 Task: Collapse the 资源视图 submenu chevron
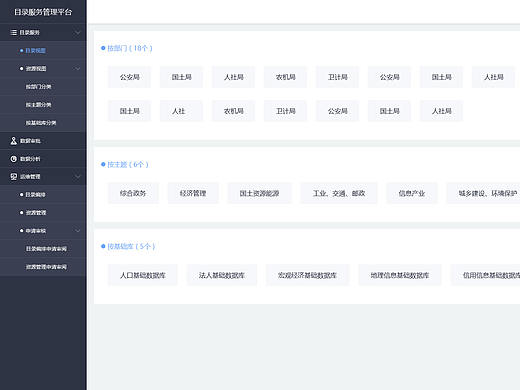(77, 69)
